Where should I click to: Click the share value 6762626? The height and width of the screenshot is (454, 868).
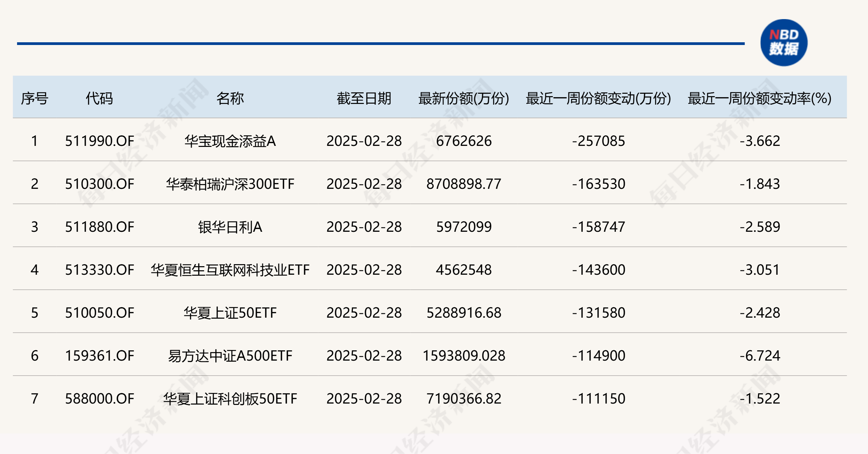(x=464, y=141)
